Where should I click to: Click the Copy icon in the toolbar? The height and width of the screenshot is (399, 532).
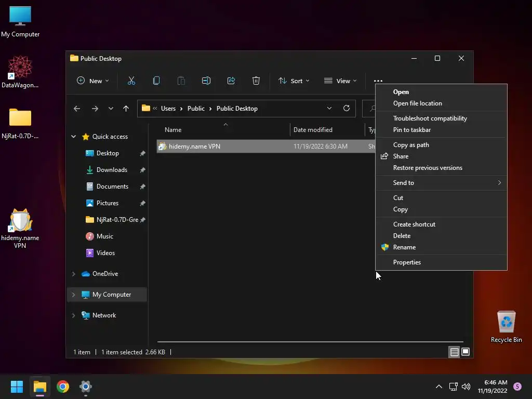[x=156, y=81]
